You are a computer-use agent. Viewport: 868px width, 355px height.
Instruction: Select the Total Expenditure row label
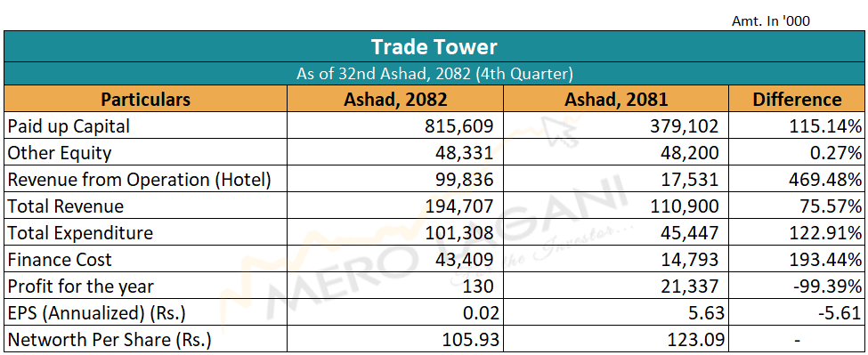[x=80, y=233]
